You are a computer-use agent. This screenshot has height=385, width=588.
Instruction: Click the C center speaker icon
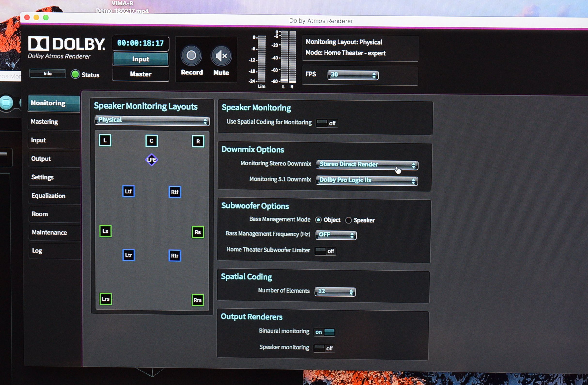pyautogui.click(x=151, y=141)
